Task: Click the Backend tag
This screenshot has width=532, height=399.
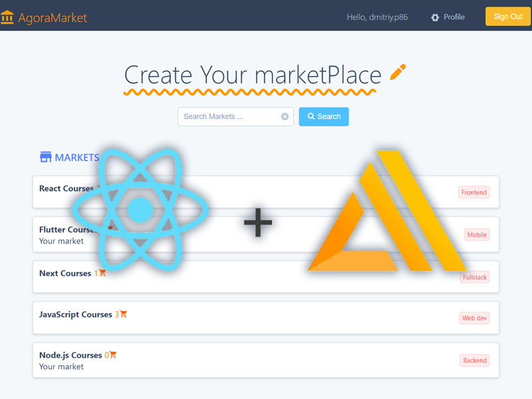Action: (x=475, y=360)
